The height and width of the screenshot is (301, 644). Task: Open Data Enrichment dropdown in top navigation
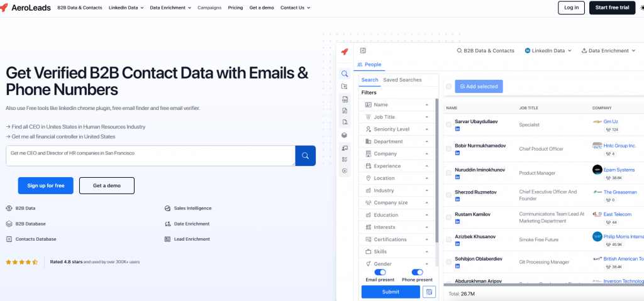pyautogui.click(x=170, y=8)
